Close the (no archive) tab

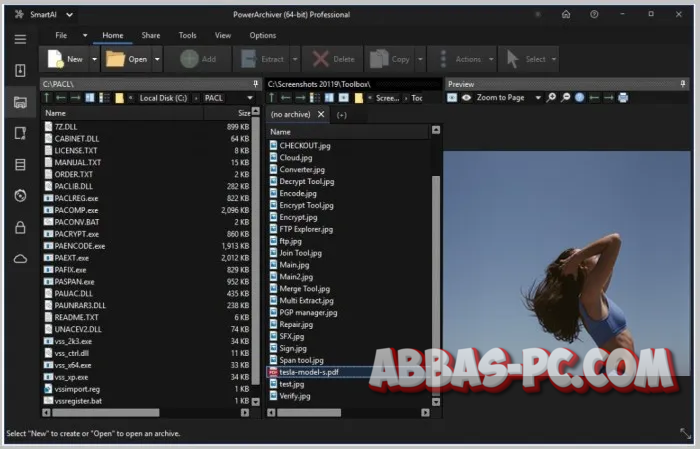coord(321,115)
